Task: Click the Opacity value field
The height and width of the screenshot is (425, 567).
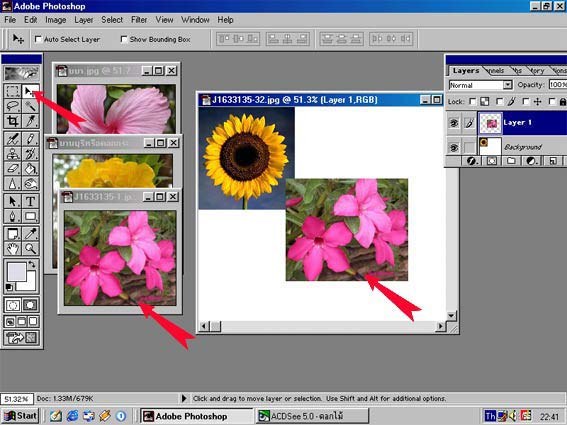Action: (x=558, y=85)
